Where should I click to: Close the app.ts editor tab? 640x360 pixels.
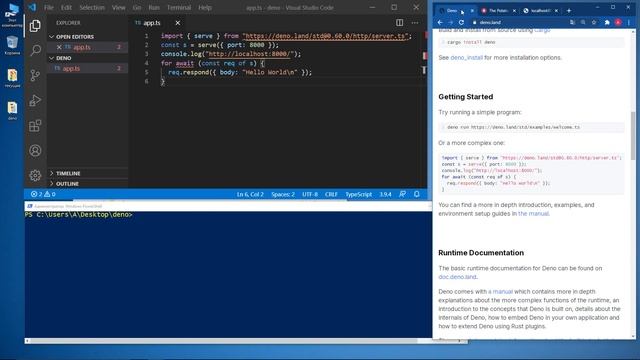[x=178, y=23]
